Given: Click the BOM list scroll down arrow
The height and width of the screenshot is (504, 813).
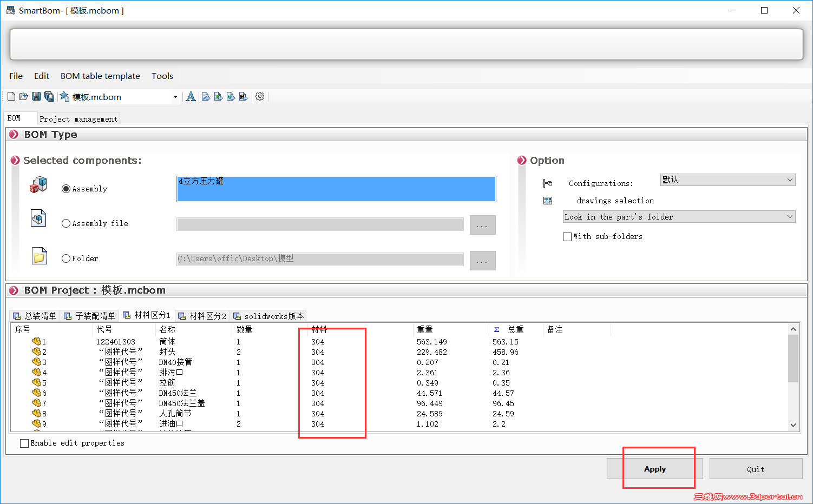Looking at the screenshot, I should [x=793, y=425].
